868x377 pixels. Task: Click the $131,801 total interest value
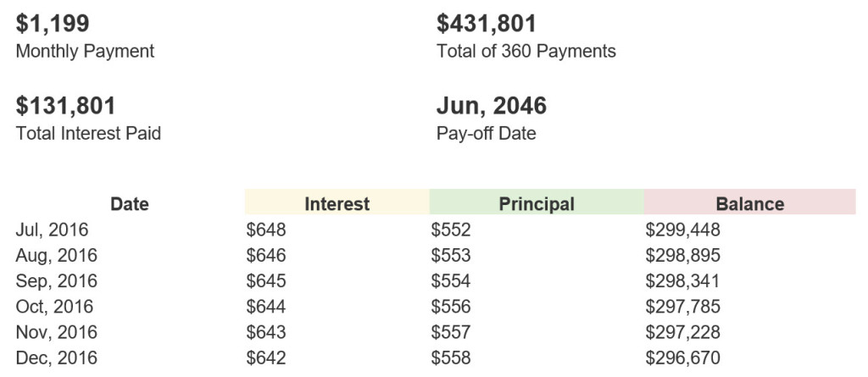click(65, 106)
